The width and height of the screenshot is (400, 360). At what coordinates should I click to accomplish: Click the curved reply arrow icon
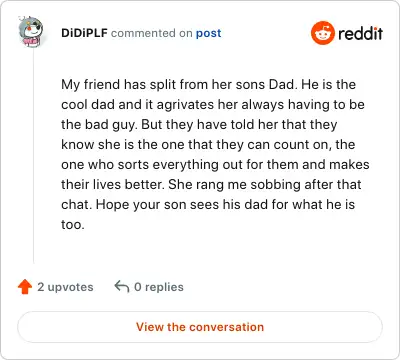tap(122, 286)
